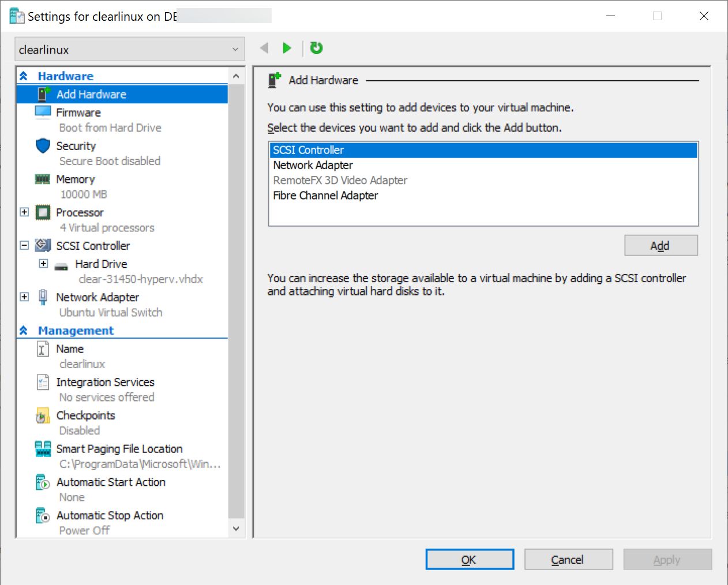Open Checkpoints settings
The height and width of the screenshot is (585, 728).
[x=85, y=415]
